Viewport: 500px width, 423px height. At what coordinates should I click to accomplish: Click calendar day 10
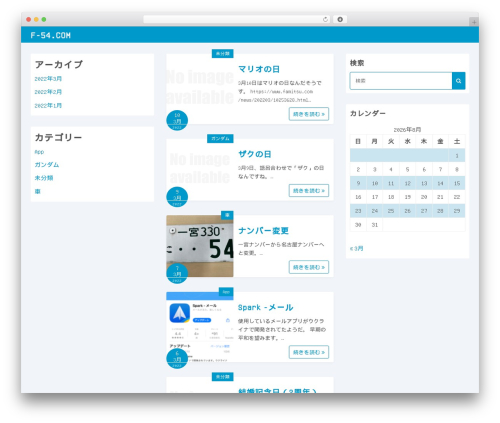click(375, 183)
